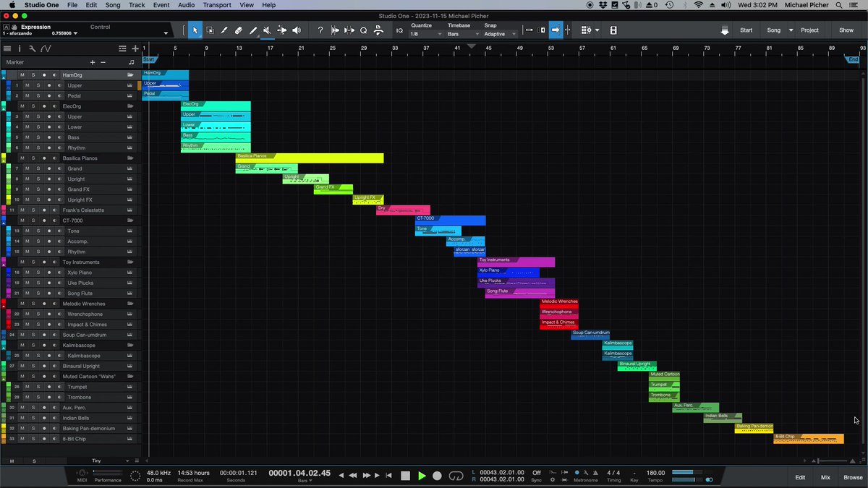
Task: Click the downward arrow export icon near Start
Action: coord(725,30)
